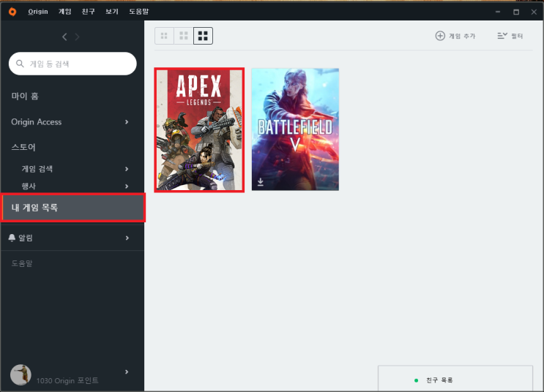Select the Apex Legends game tile
The height and width of the screenshot is (392, 544).
pos(199,130)
